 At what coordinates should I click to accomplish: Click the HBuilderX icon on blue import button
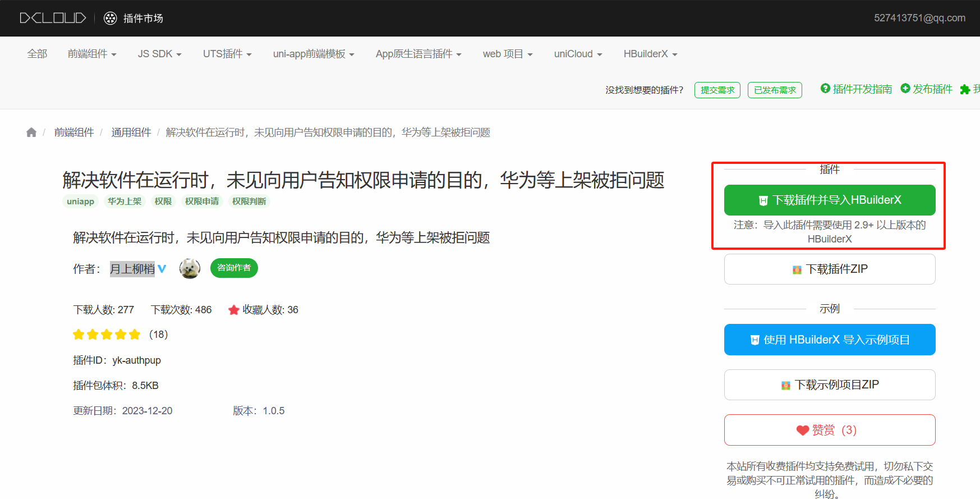pos(754,340)
